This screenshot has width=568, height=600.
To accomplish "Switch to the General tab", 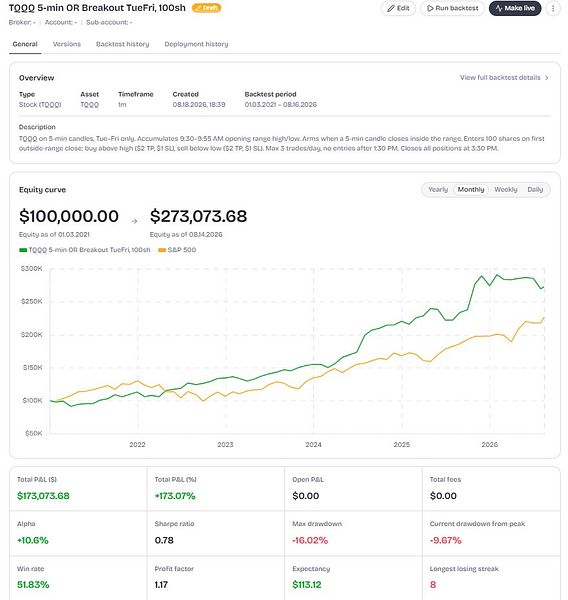I will tap(25, 44).
